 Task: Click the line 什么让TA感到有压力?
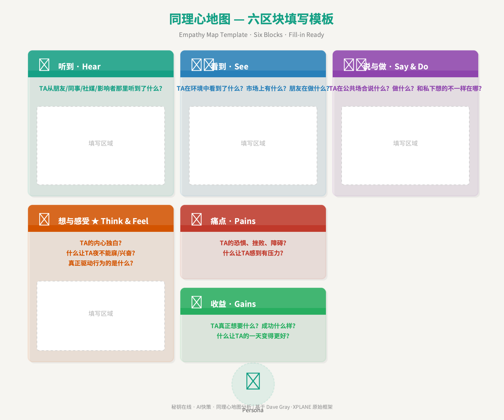coord(253,253)
